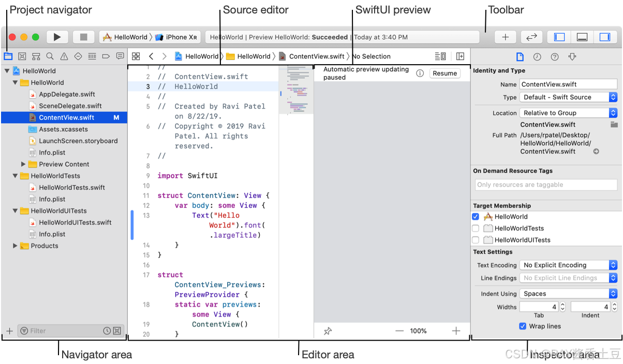This screenshot has height=364, width=623.
Task: Open the Type dropdown Default - Swift Source
Action: click(x=568, y=97)
